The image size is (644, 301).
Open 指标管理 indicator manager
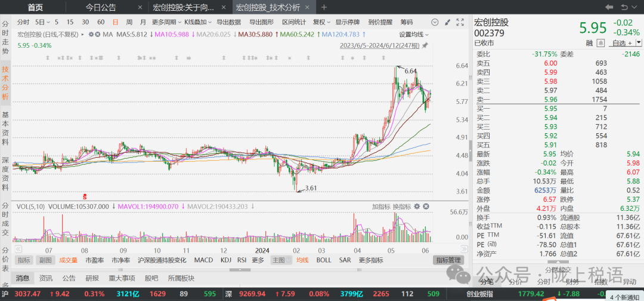coord(448,260)
